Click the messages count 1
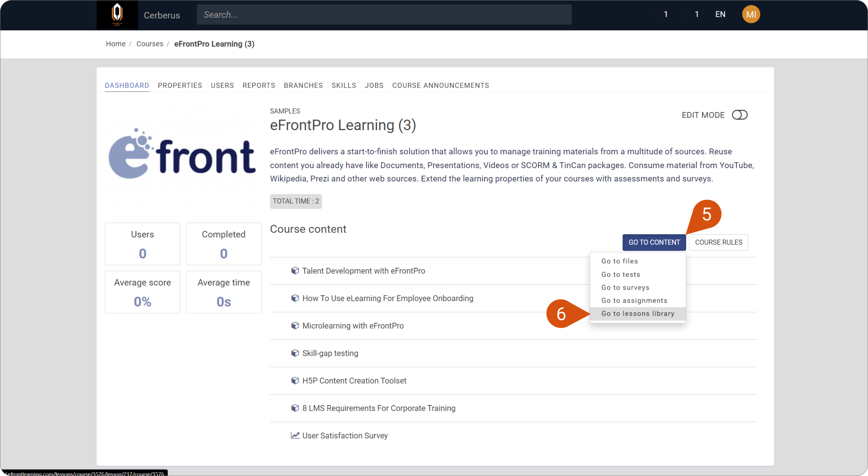This screenshot has width=868, height=476. 666,14
